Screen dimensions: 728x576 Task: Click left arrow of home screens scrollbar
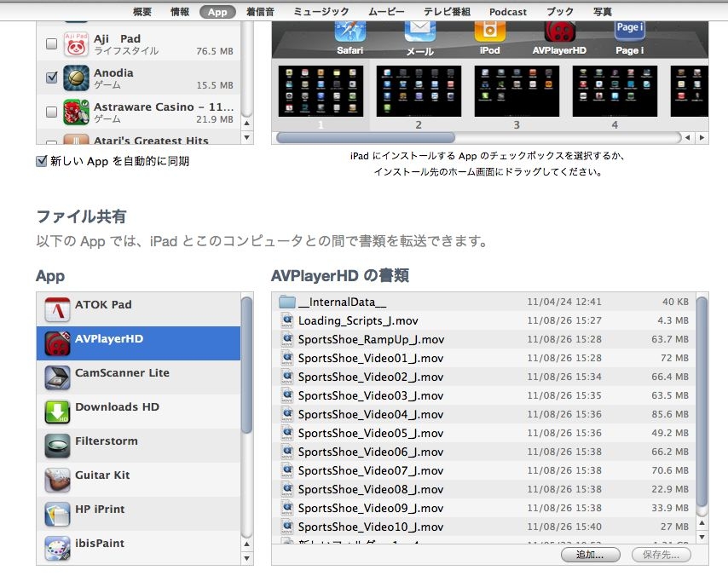tap(688, 137)
